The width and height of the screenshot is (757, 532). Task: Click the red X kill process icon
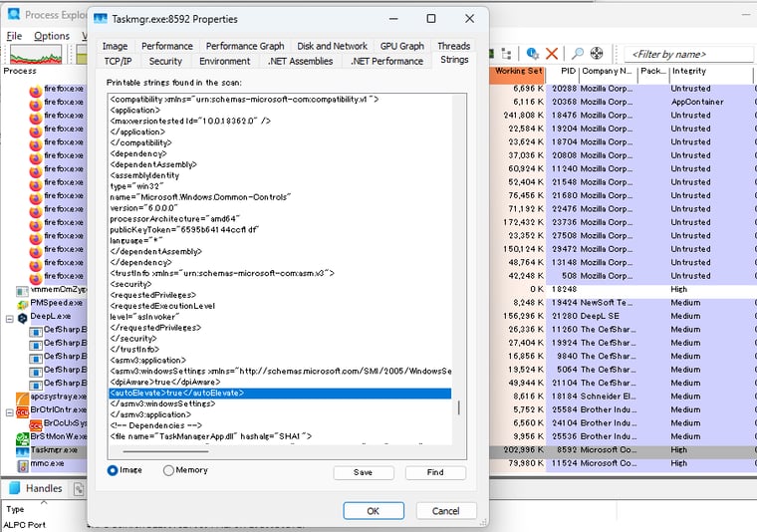point(552,53)
